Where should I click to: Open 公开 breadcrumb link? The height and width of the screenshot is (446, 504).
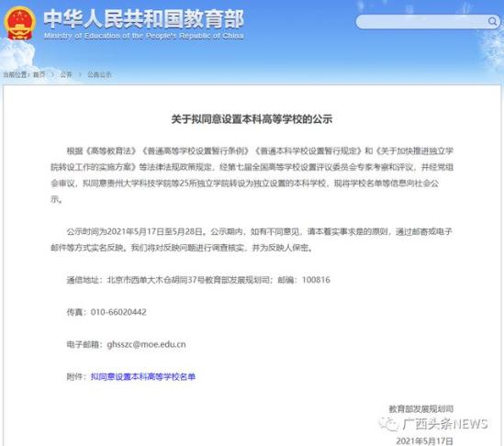click(66, 75)
